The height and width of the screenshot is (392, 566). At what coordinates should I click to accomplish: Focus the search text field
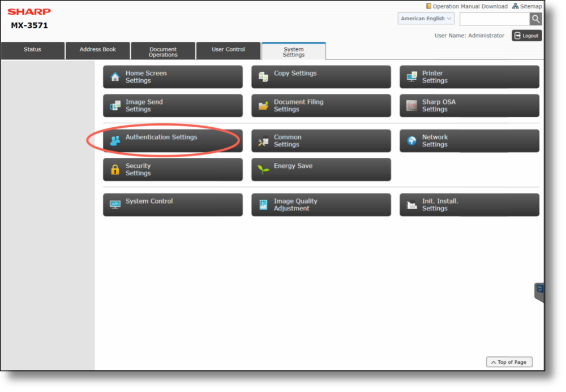[x=495, y=19]
